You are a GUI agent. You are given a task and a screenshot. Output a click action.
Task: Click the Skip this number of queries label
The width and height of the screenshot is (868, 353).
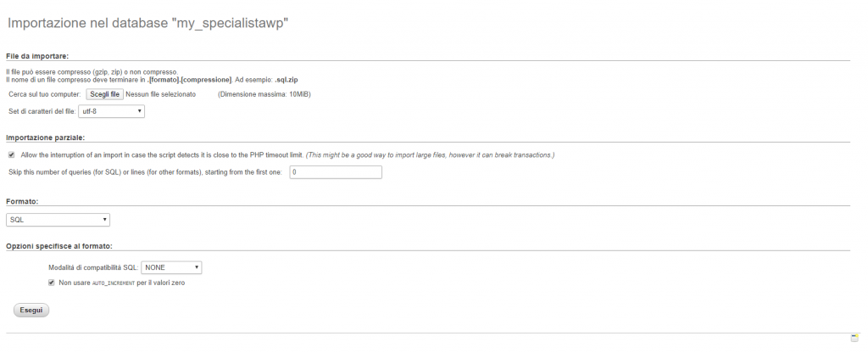click(x=145, y=172)
